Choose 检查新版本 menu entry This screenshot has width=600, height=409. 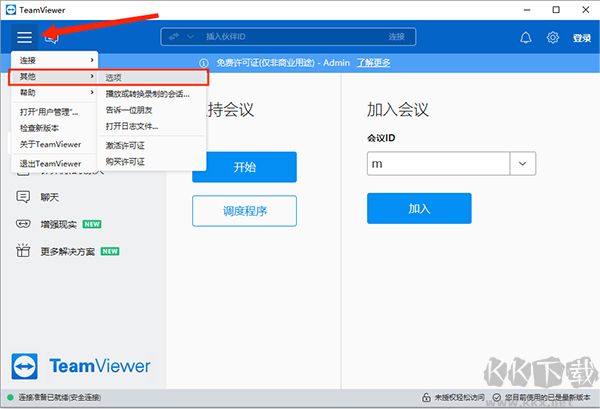click(54, 128)
